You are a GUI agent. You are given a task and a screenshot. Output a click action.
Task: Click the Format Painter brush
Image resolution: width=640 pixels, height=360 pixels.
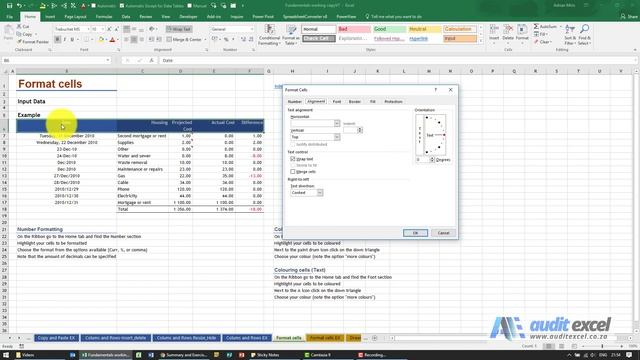point(19,42)
